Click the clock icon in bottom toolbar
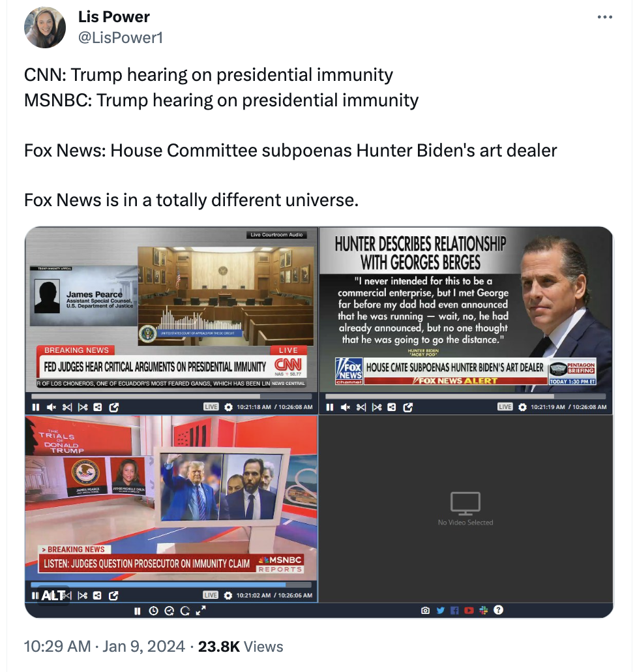Image resolution: width=635 pixels, height=672 pixels. click(x=153, y=611)
